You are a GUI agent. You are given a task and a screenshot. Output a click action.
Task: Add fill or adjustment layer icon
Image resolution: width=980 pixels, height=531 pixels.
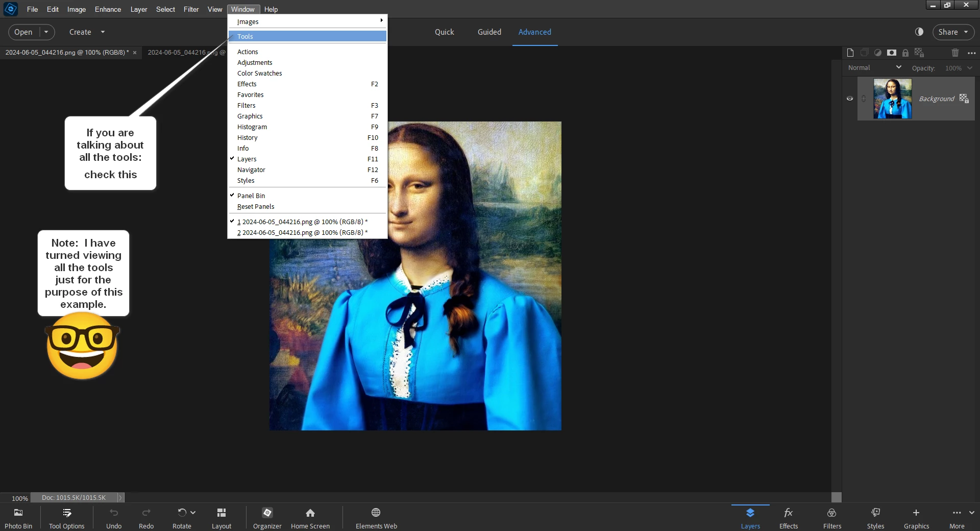pos(877,53)
